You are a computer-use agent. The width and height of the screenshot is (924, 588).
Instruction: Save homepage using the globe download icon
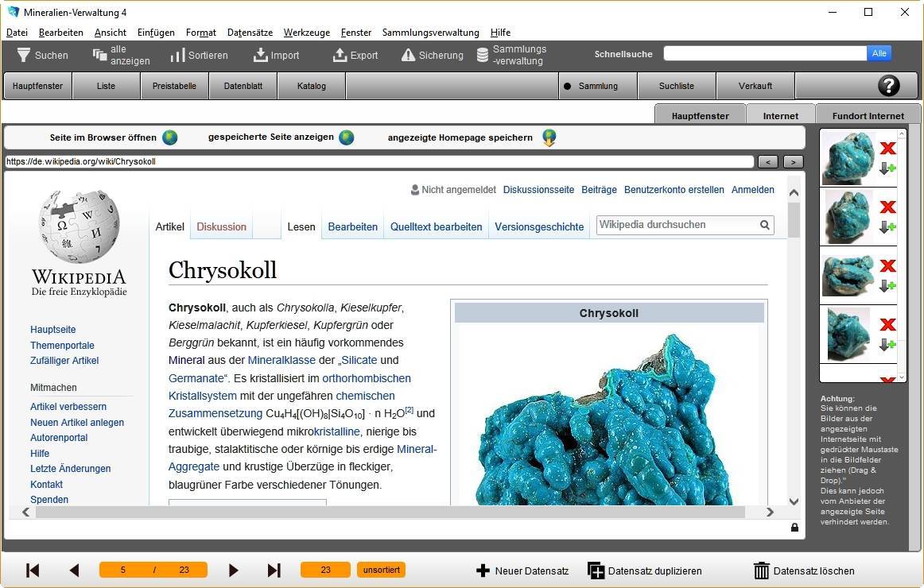tap(549, 137)
